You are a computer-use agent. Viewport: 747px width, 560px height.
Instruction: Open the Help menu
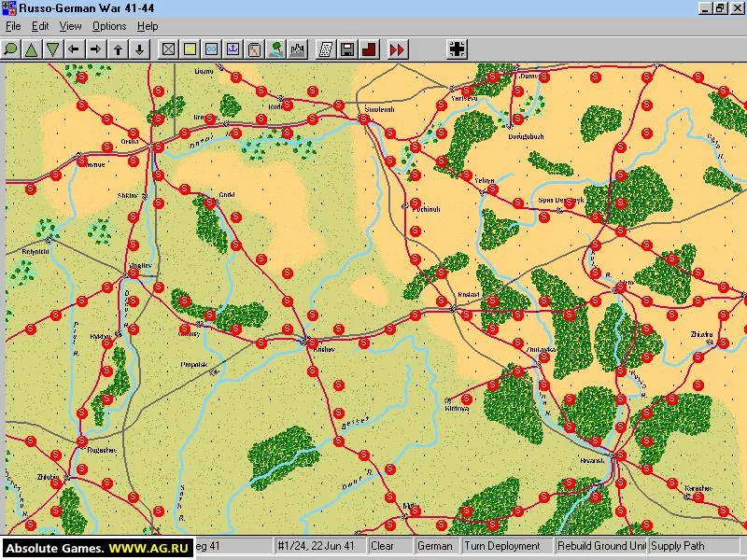click(148, 26)
